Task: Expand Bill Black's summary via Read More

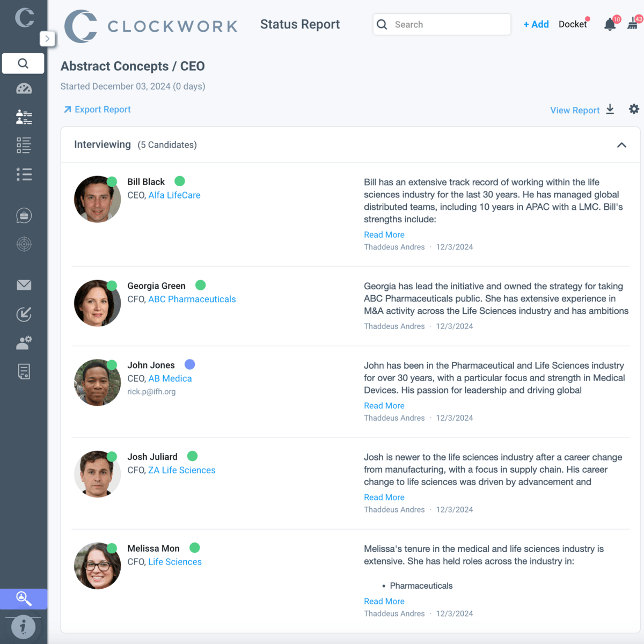Action: (x=384, y=235)
